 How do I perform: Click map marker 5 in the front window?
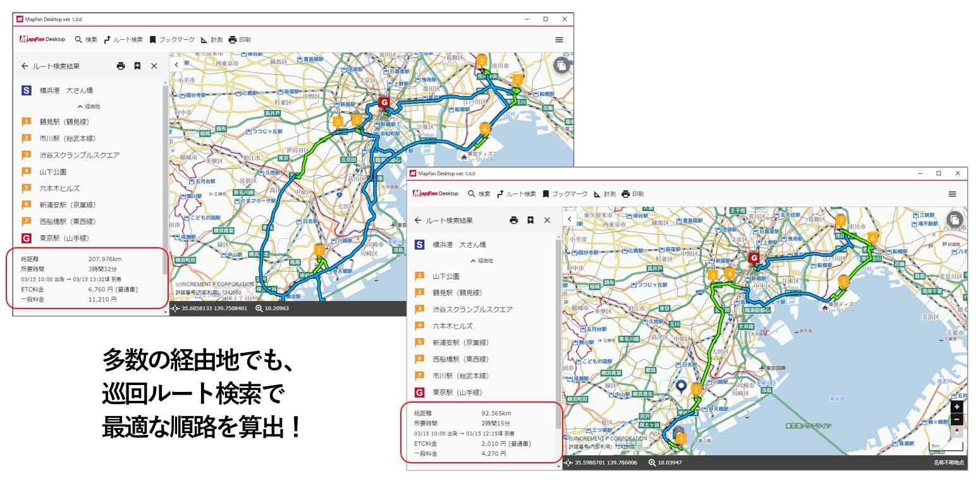(x=843, y=282)
